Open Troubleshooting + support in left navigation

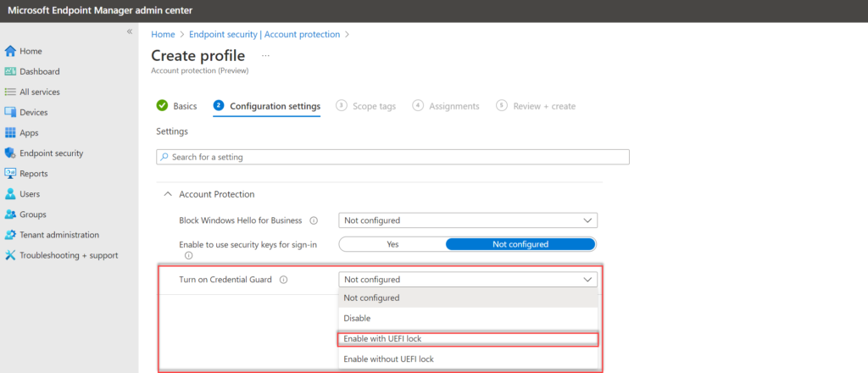[70, 255]
